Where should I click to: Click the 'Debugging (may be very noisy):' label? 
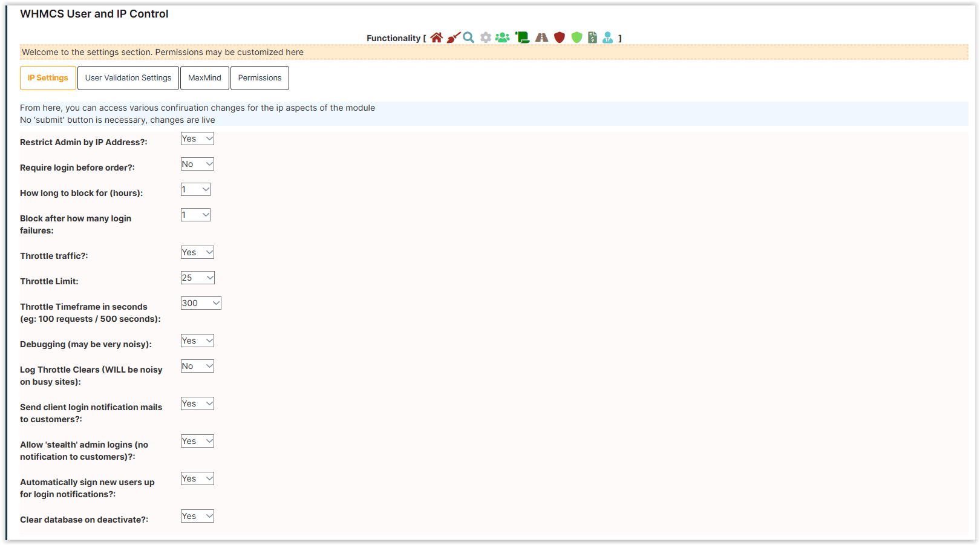coord(86,344)
